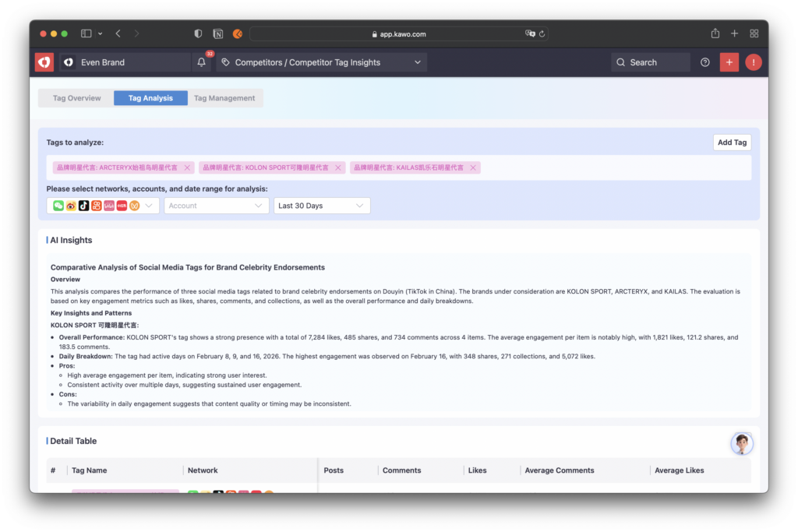798x532 pixels.
Task: Click Safari's share icon
Action: click(715, 33)
